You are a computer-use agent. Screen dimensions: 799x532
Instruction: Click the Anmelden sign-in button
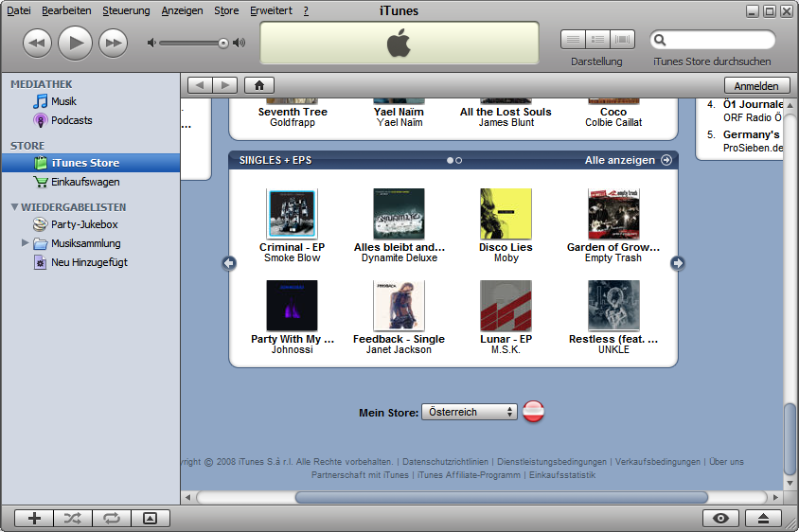[756, 85]
